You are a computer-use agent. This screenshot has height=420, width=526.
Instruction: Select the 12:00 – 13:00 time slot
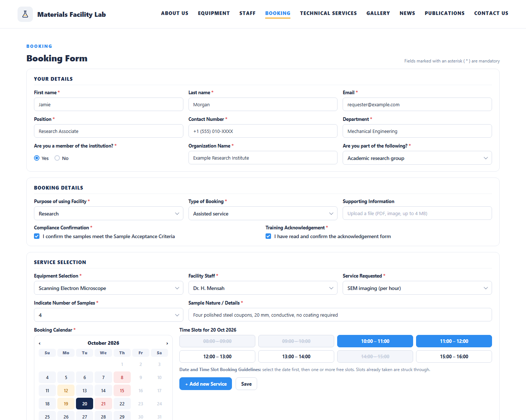[x=217, y=356]
